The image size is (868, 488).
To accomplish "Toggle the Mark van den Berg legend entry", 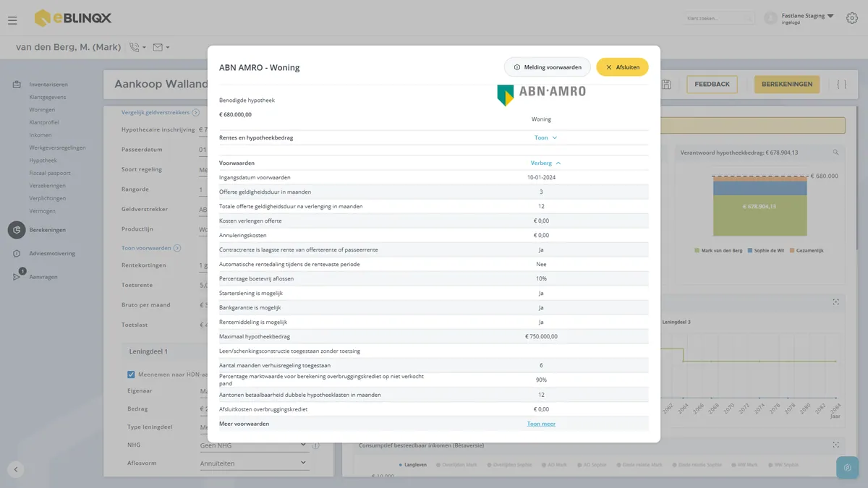I will tap(718, 250).
